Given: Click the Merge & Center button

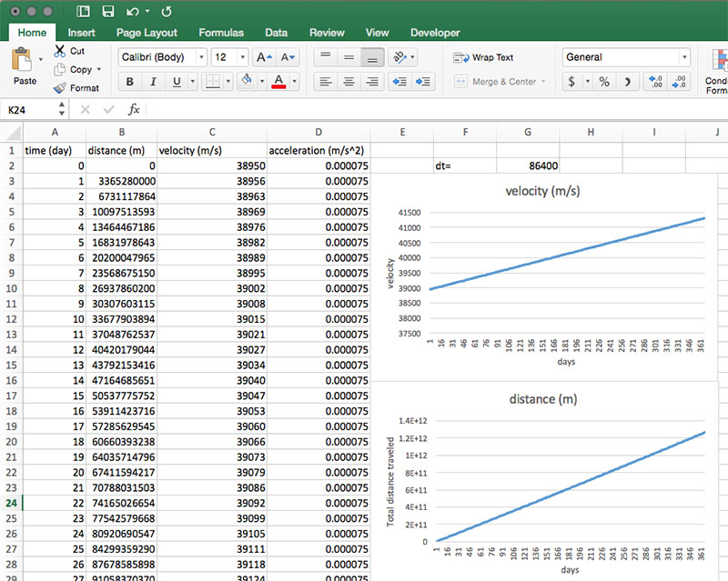Looking at the screenshot, I should click(496, 82).
